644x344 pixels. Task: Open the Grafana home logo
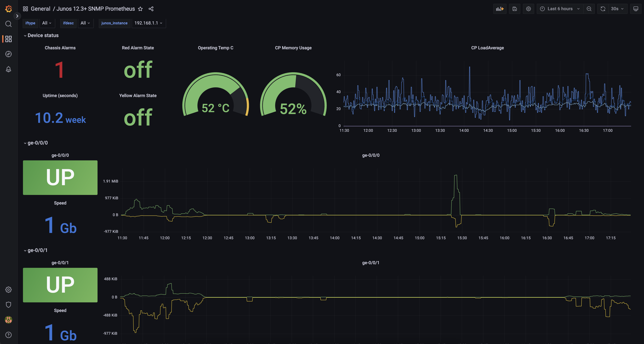click(x=8, y=9)
